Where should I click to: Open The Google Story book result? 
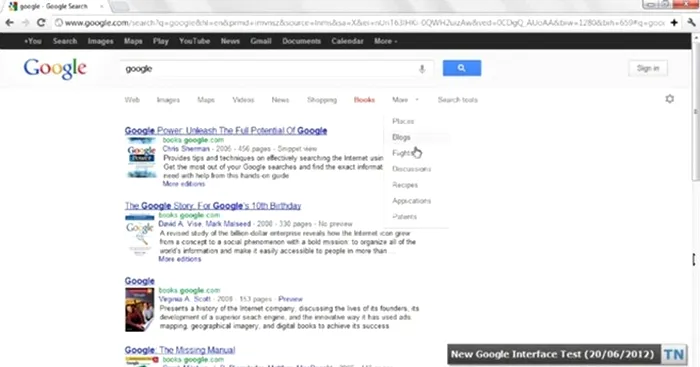(213, 206)
